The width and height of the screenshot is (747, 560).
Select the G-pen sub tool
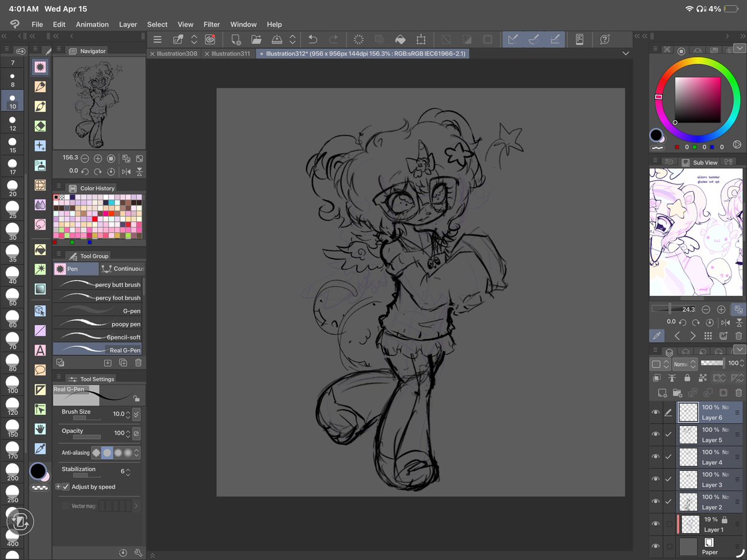tap(97, 310)
